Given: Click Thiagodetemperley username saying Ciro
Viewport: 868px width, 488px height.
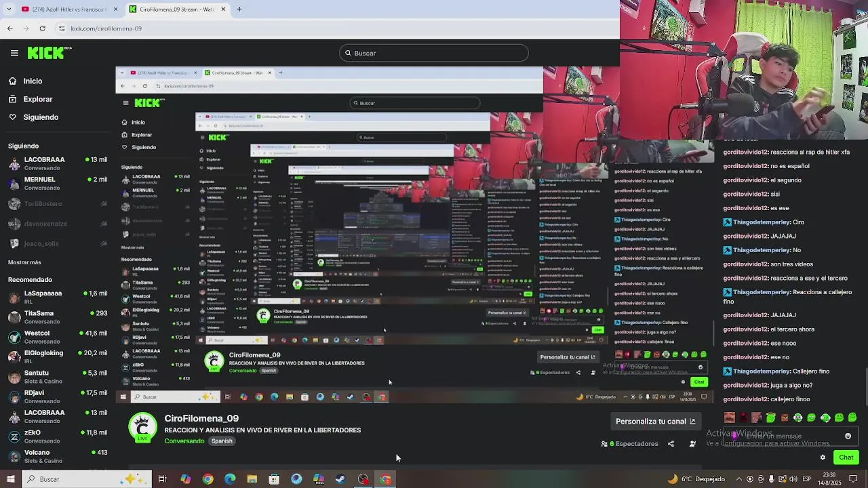Looking at the screenshot, I should [x=762, y=222].
